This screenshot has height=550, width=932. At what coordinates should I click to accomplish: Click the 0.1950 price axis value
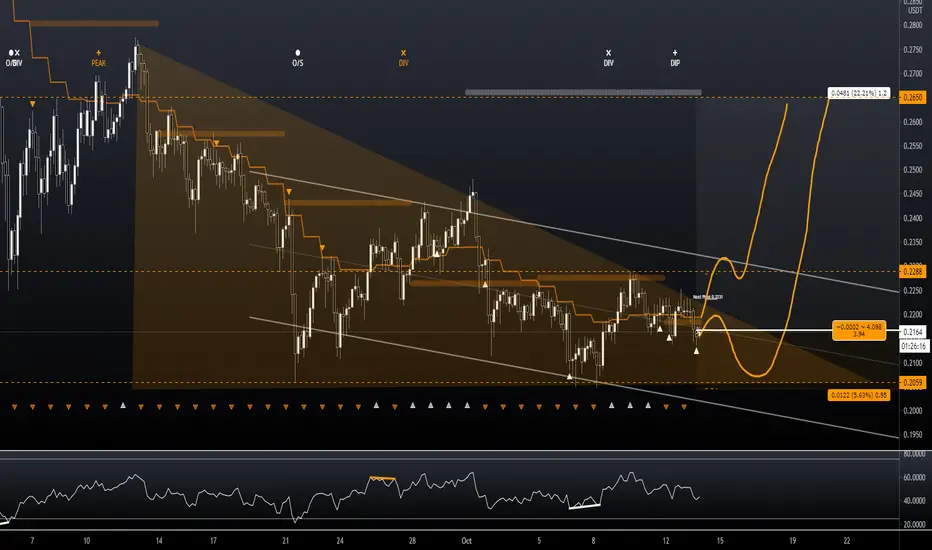click(913, 435)
